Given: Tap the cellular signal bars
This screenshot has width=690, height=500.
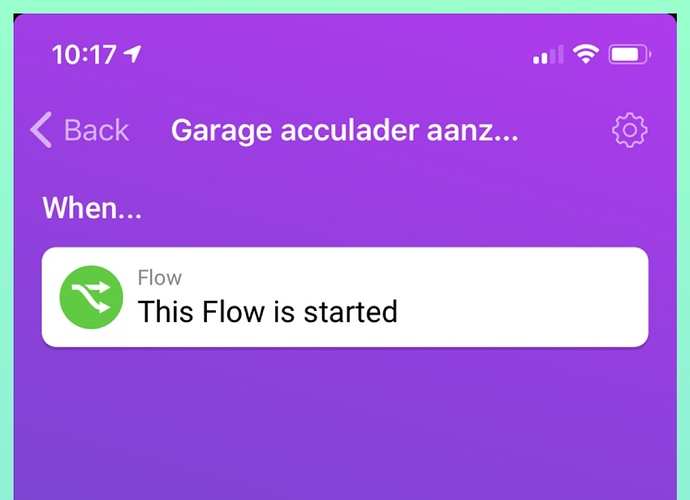Looking at the screenshot, I should [548, 55].
